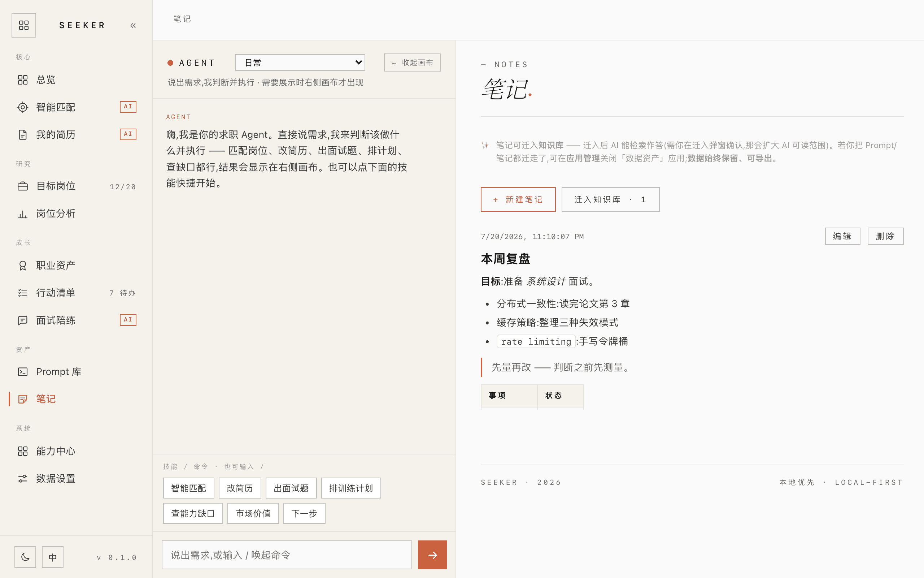Click the orange AGENT status dot

[x=170, y=63]
